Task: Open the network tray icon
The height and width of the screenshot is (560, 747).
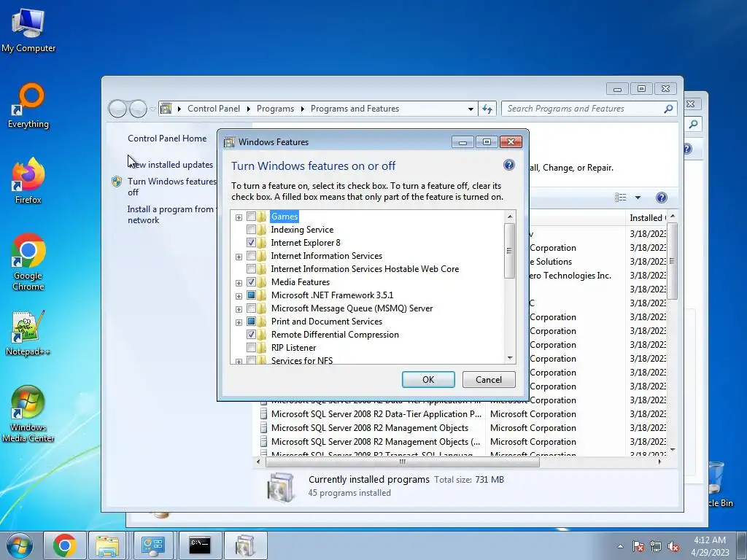Action: (x=656, y=546)
